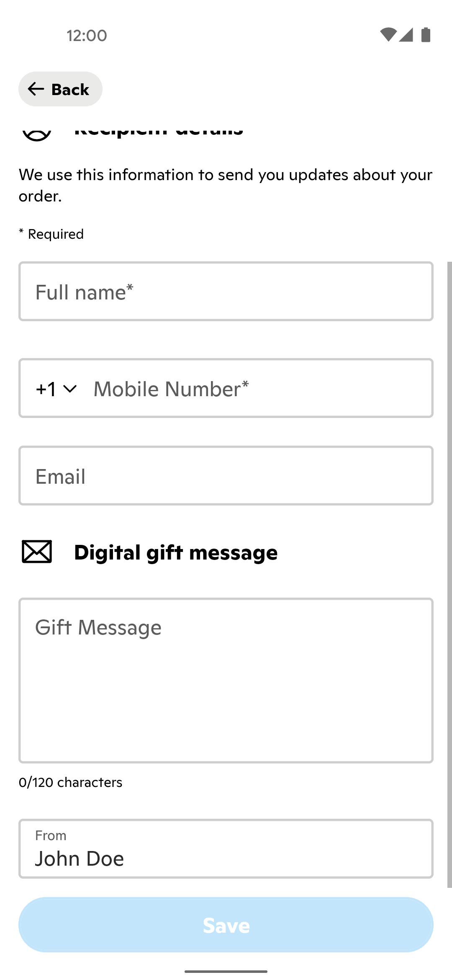Focus the Gift Message text area
This screenshot has height=980, width=452.
coord(226,680)
